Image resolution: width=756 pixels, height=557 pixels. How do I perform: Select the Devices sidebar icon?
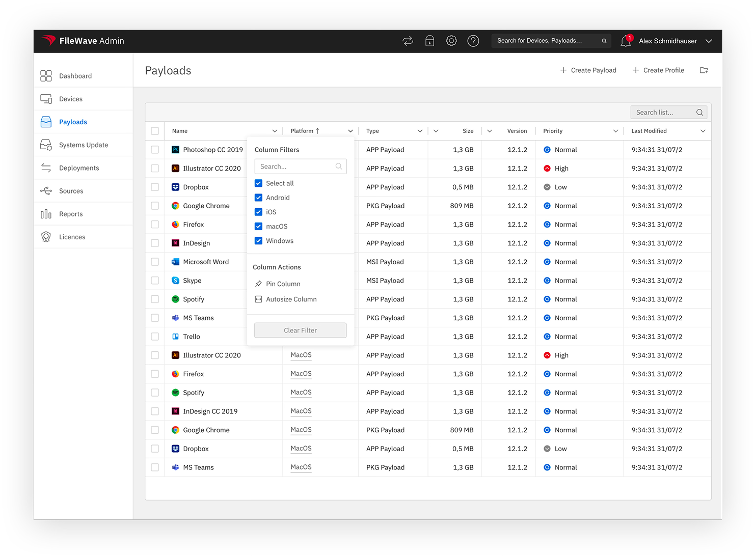click(x=46, y=98)
